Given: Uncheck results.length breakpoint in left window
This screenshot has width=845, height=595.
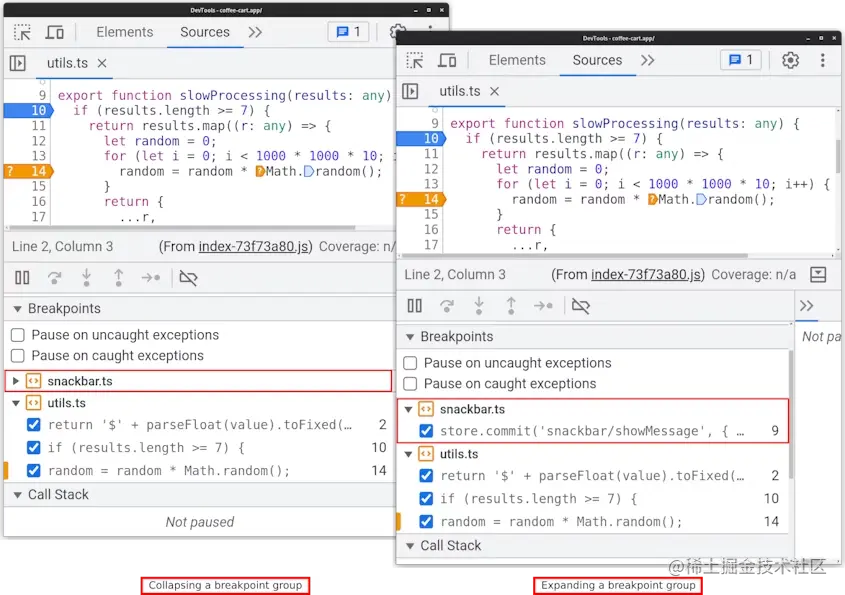Looking at the screenshot, I should click(x=33, y=447).
